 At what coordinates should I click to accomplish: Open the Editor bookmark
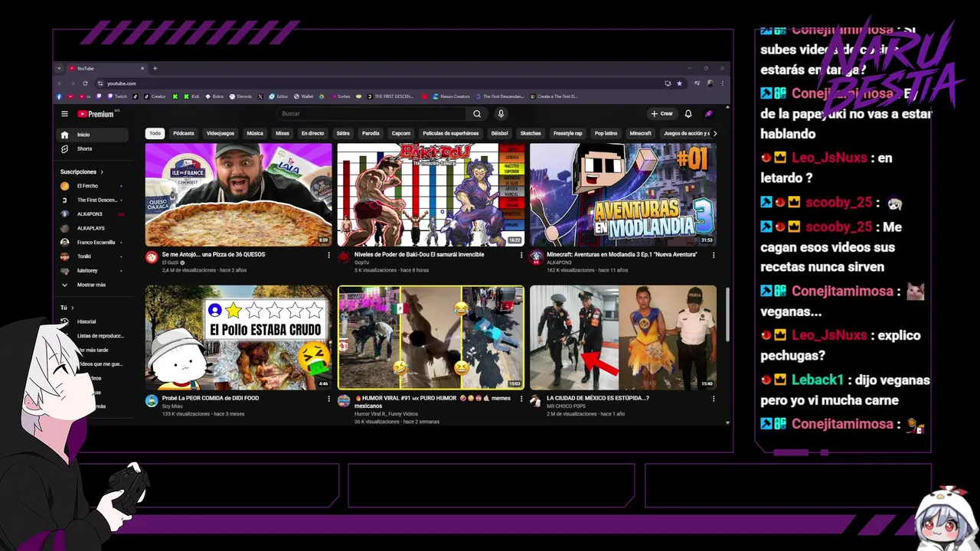279,96
